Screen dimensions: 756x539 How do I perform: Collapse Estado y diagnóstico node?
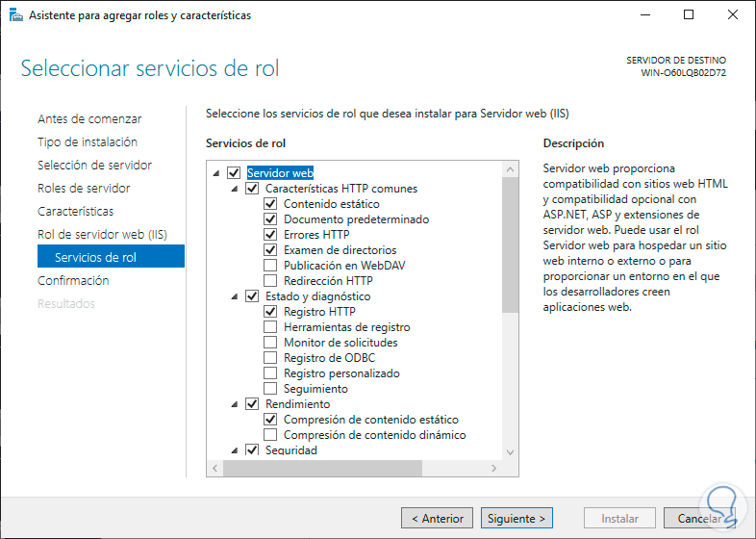coord(235,296)
